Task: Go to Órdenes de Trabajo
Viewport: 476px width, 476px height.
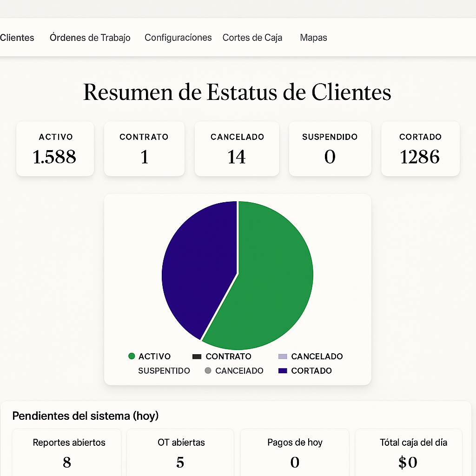Action: pyautogui.click(x=90, y=38)
